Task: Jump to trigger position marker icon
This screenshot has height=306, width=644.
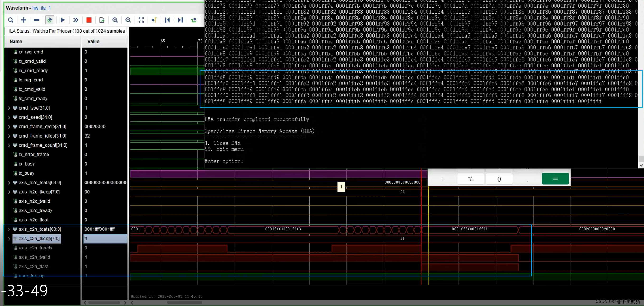Action: tap(154, 20)
